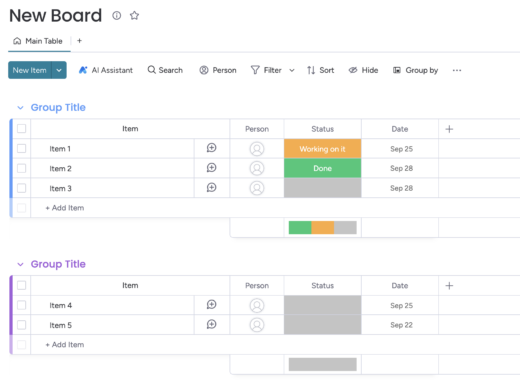
Task: Open the AI Assistant
Action: (106, 70)
